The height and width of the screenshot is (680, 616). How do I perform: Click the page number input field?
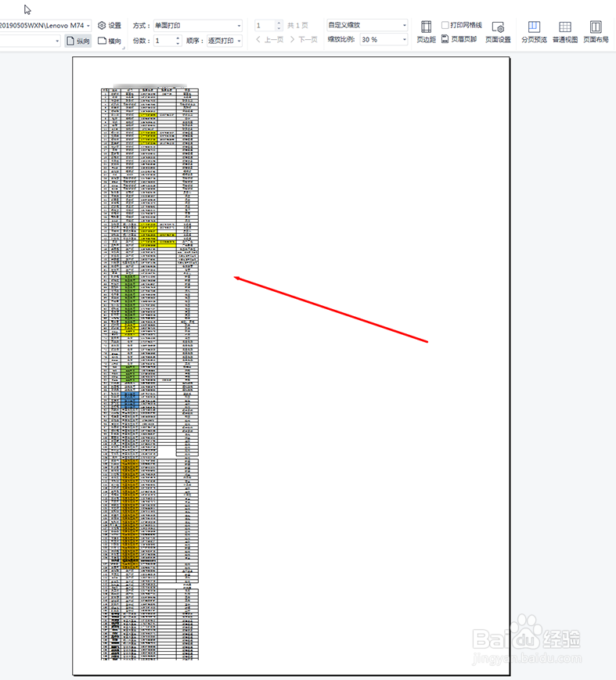pos(265,26)
